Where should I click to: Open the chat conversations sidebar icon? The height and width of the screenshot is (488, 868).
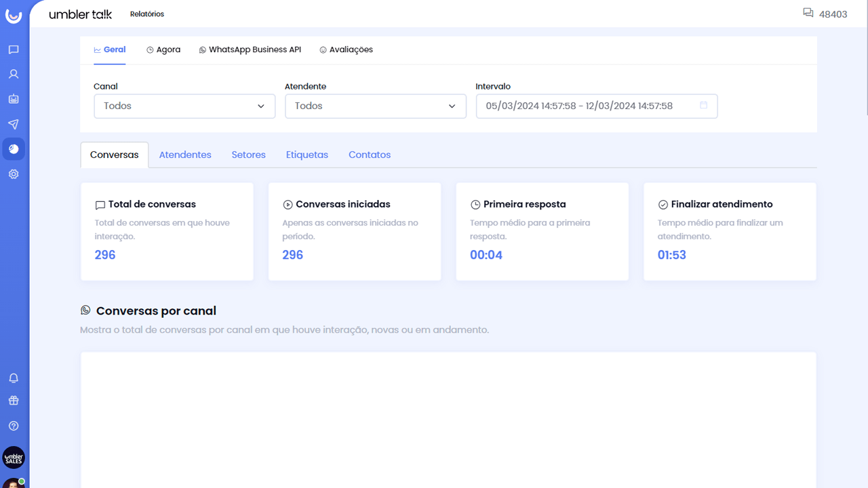(x=14, y=49)
